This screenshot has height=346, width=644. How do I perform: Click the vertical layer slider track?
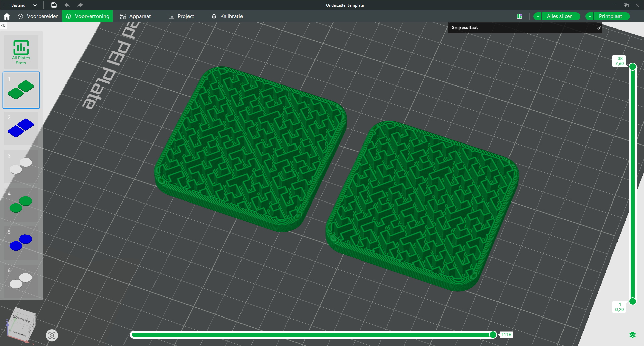633,184
